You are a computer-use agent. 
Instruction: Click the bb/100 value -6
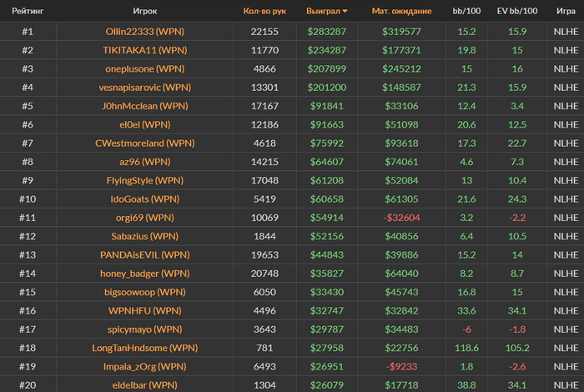point(466,329)
